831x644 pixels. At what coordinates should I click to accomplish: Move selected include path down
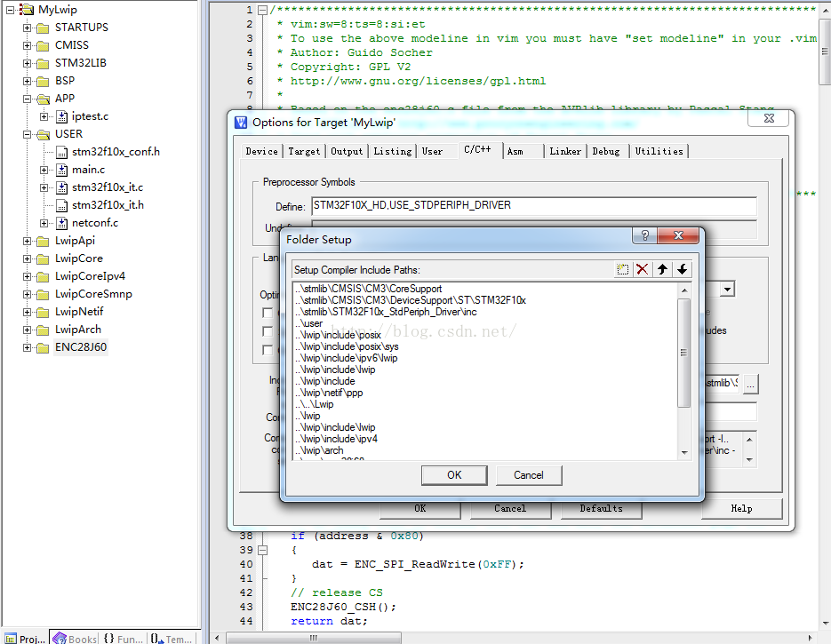click(682, 269)
